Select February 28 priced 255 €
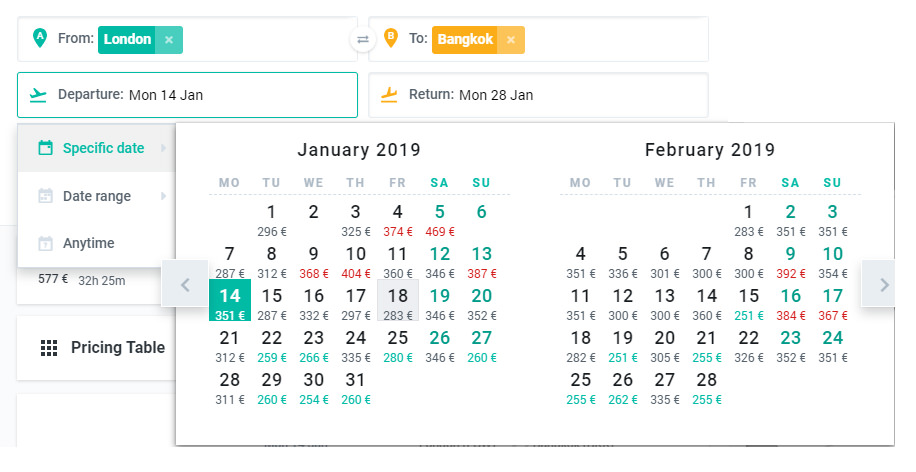The height and width of the screenshot is (472, 916). click(x=707, y=386)
